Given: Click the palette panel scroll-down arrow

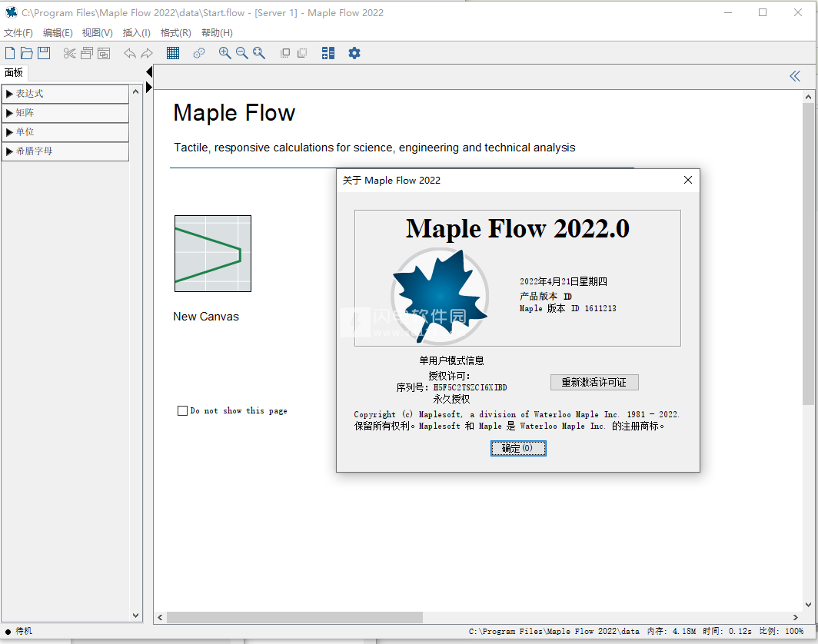Looking at the screenshot, I should [135, 616].
